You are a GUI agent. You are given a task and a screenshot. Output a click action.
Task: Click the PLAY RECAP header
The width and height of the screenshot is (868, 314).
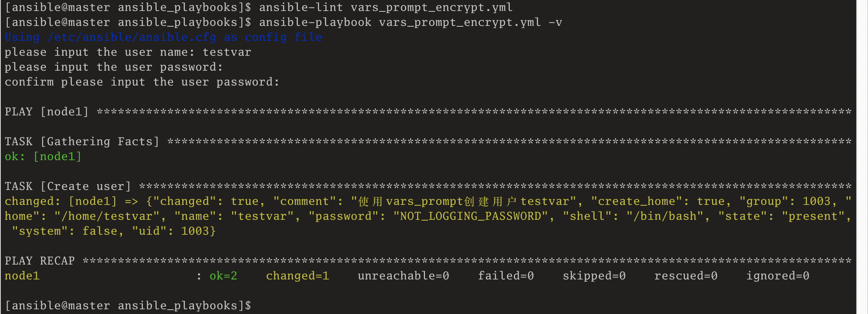[x=40, y=261]
